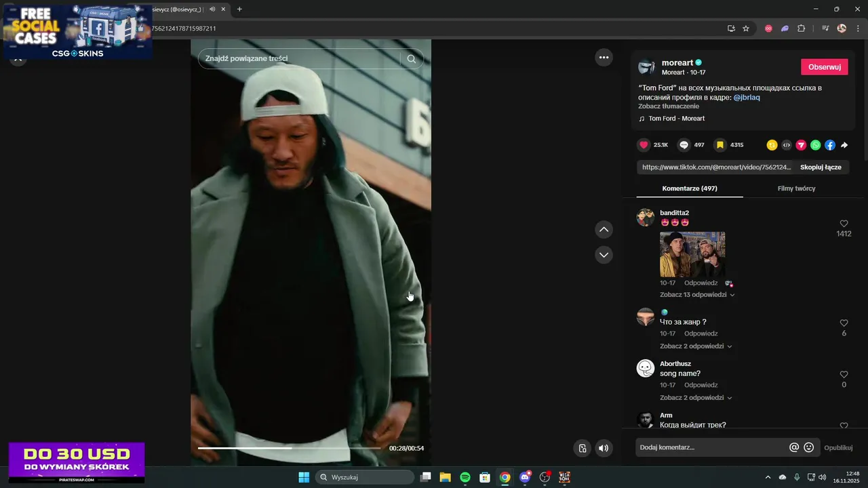
Task: Reply to the 'Что за жанр ?' comment
Action: tap(701, 333)
